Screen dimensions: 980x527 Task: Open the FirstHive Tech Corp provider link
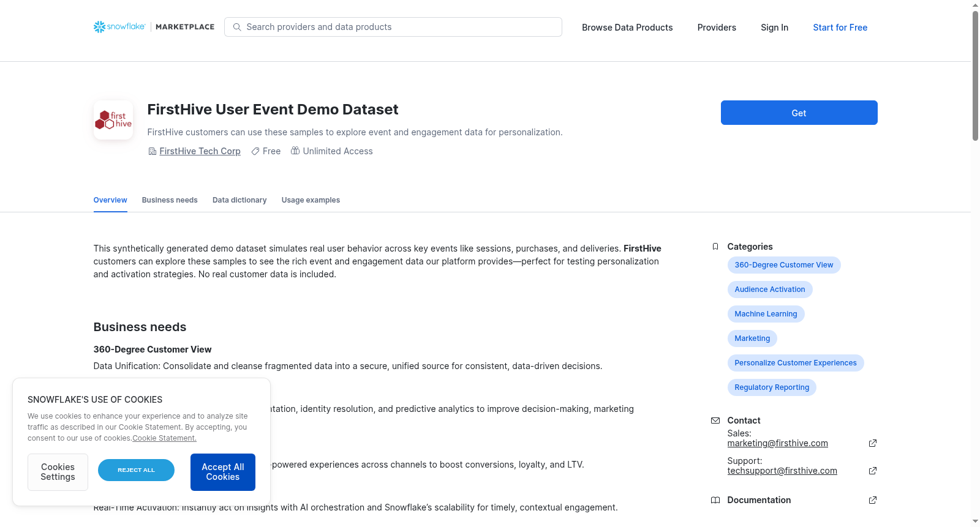click(x=200, y=151)
